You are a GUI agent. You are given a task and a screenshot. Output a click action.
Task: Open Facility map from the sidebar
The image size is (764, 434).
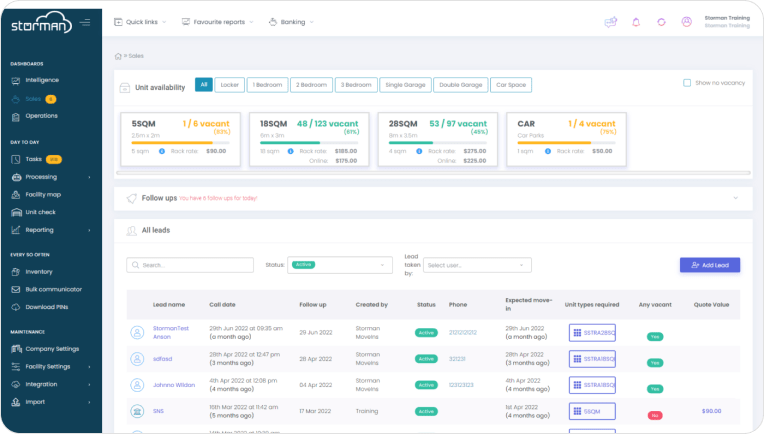43,194
